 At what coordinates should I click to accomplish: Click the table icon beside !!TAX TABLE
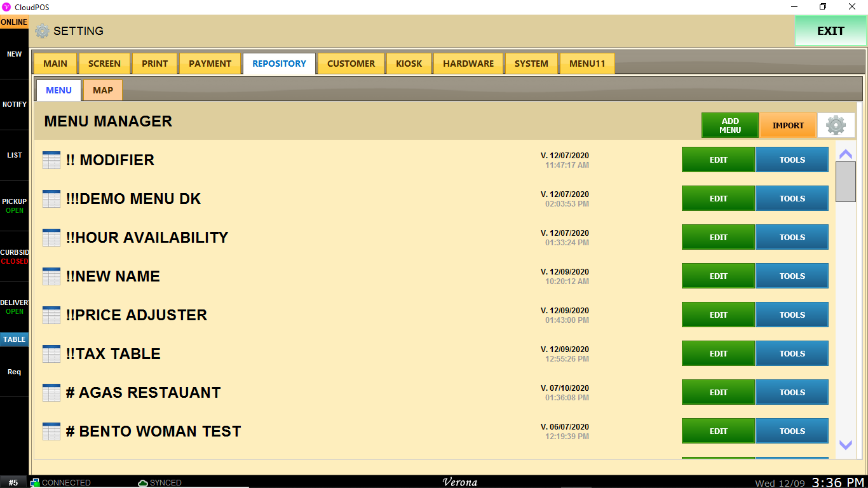point(51,354)
